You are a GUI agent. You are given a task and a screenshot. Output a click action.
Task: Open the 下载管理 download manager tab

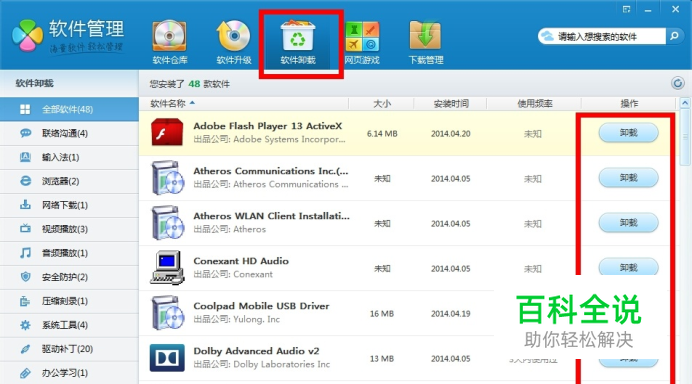pos(425,42)
